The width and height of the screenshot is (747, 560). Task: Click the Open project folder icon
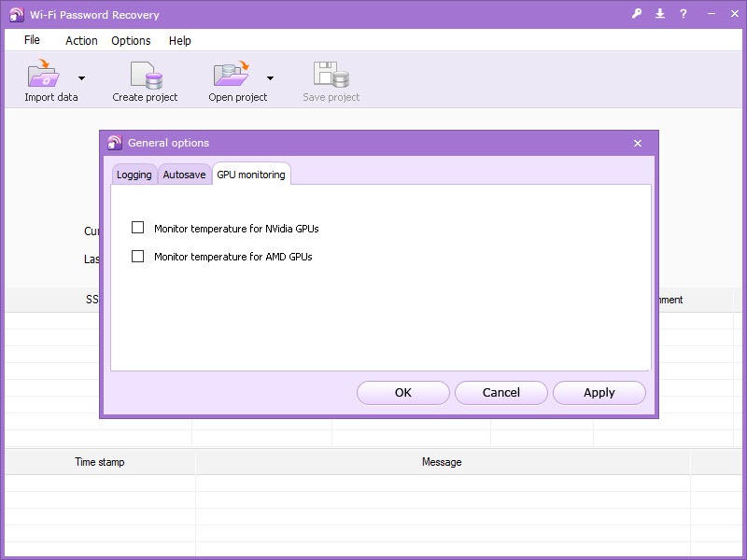[x=230, y=75]
